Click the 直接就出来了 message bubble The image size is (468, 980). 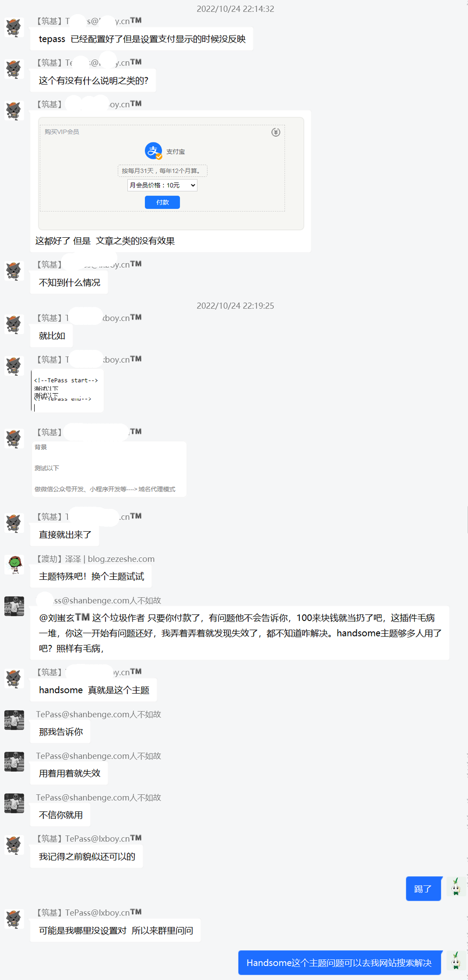65,534
